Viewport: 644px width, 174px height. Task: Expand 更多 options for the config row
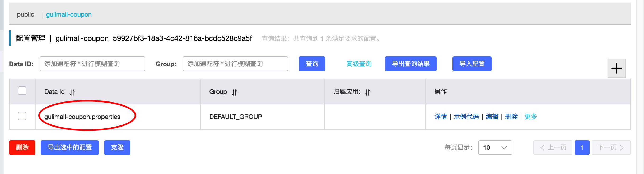coord(530,117)
